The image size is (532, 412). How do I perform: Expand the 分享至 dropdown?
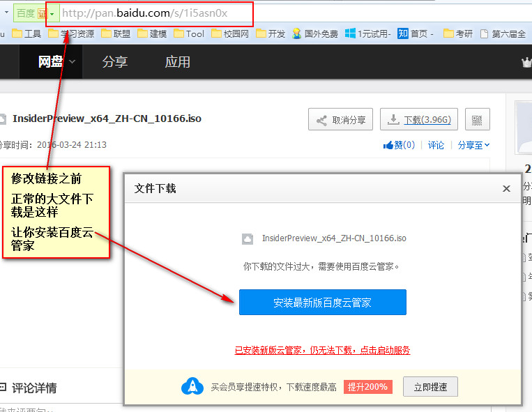pyautogui.click(x=473, y=145)
